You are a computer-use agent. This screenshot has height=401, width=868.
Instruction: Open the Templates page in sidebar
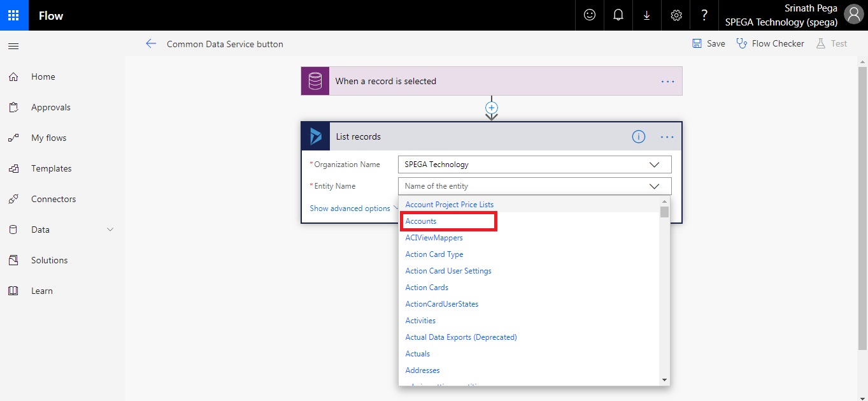coord(51,168)
